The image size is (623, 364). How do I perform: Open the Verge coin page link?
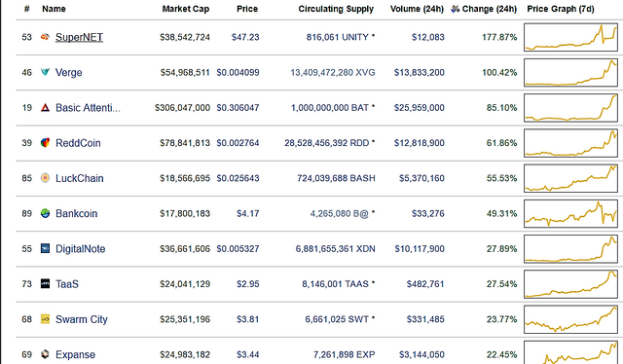(x=69, y=72)
